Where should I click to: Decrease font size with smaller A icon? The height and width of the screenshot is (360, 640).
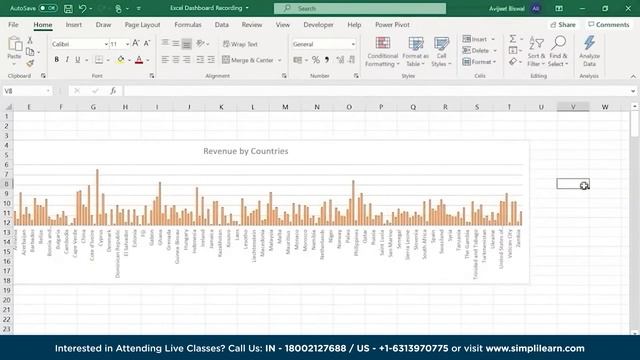[147, 43]
